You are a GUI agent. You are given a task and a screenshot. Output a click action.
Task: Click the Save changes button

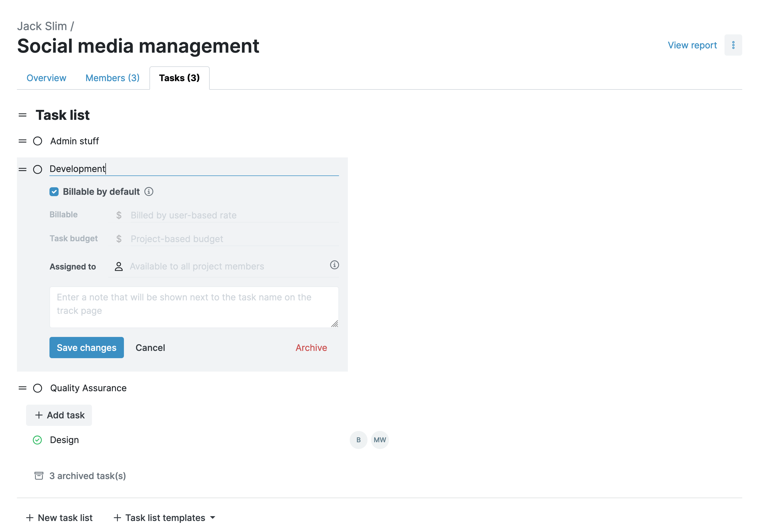tap(86, 347)
